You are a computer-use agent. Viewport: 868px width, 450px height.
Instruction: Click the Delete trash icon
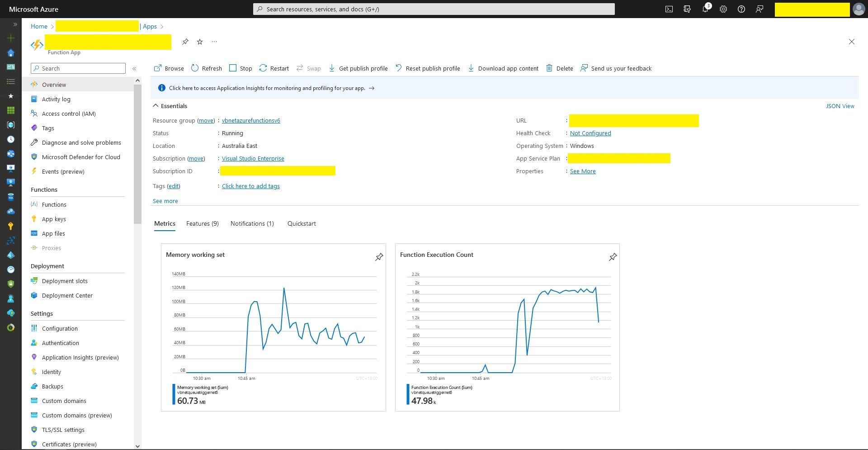pyautogui.click(x=549, y=68)
